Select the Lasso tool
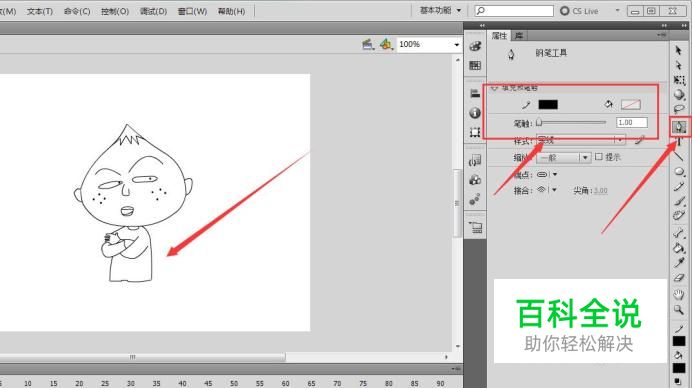Image resolution: width=692 pixels, height=388 pixels. [679, 109]
